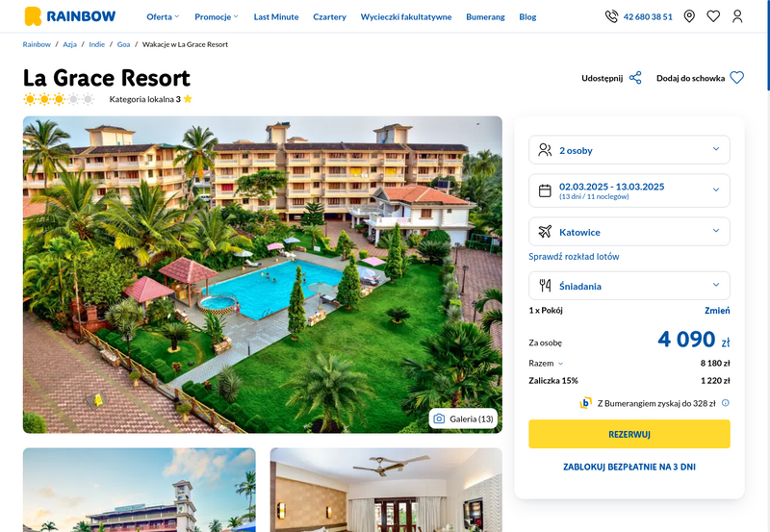Expand the 2 osoby dropdown
The height and width of the screenshot is (532, 770).
629,150
